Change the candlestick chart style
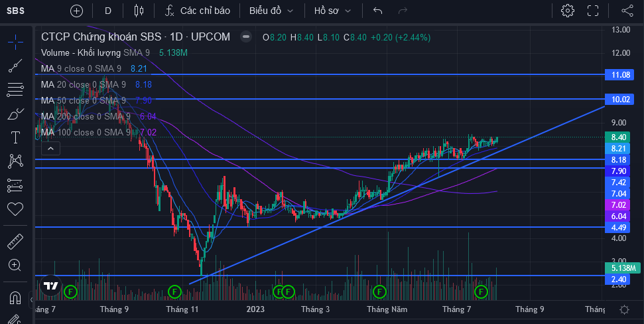The image size is (644, 324). (139, 11)
